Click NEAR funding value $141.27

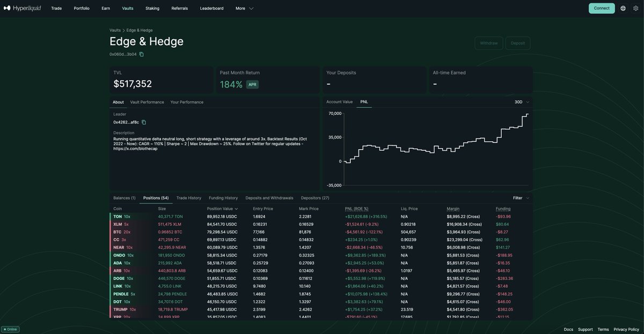[502, 248]
